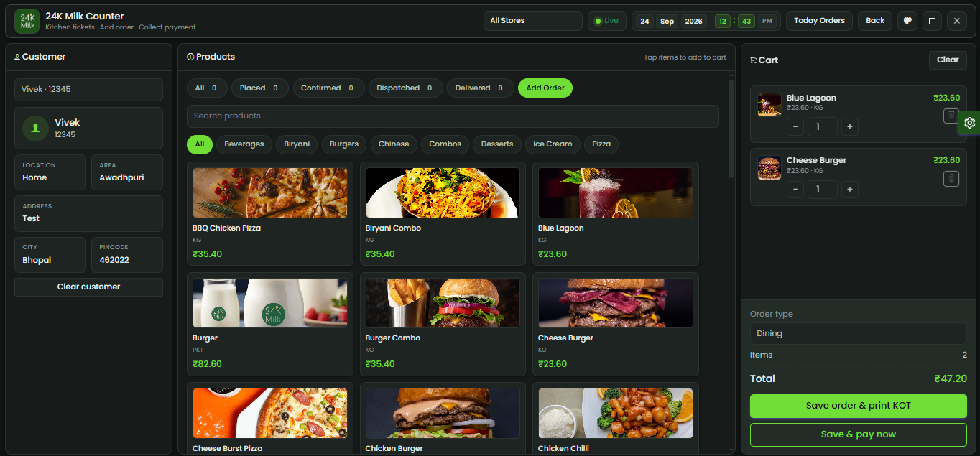This screenshot has height=456, width=980.
Task: Open the Order type Dining dropdown
Action: tap(858, 333)
